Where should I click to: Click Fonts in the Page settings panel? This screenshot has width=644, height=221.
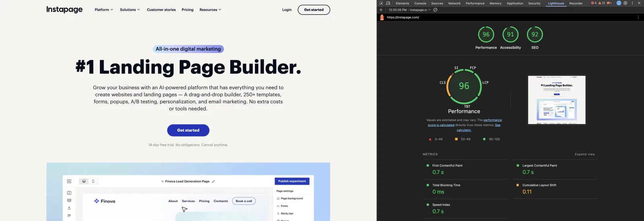pyautogui.click(x=282, y=206)
